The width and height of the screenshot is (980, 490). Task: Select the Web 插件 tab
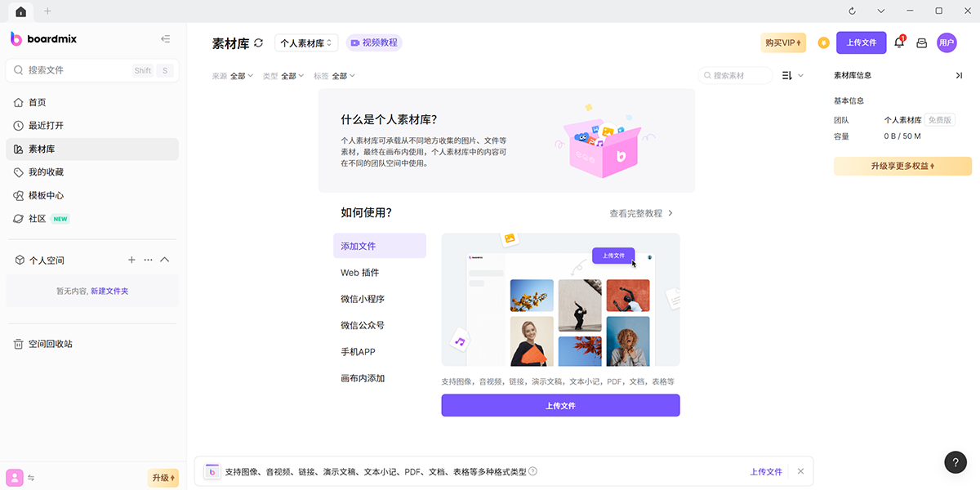(360, 273)
